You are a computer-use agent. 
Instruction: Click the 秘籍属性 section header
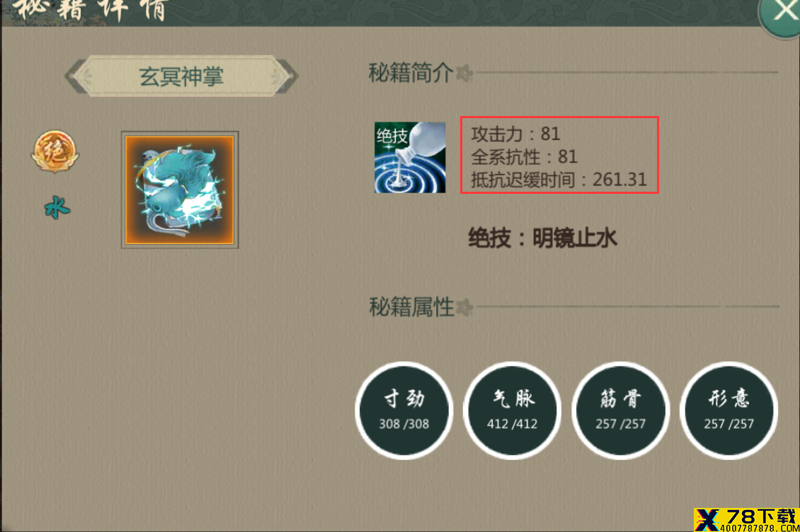pyautogui.click(x=411, y=307)
